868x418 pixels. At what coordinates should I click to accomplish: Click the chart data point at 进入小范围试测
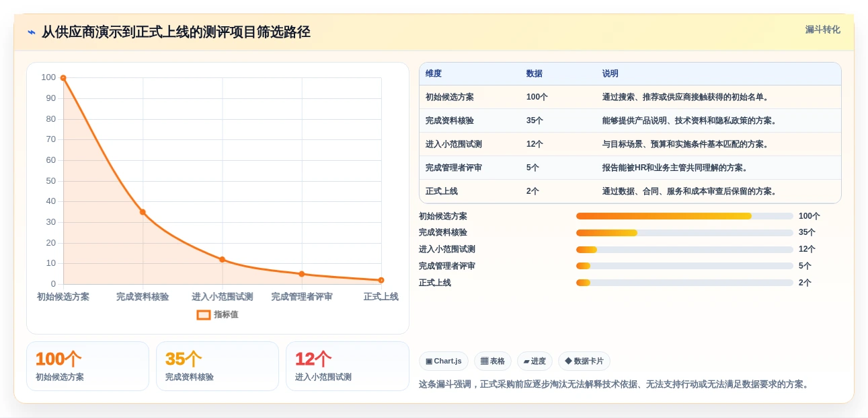coord(222,259)
